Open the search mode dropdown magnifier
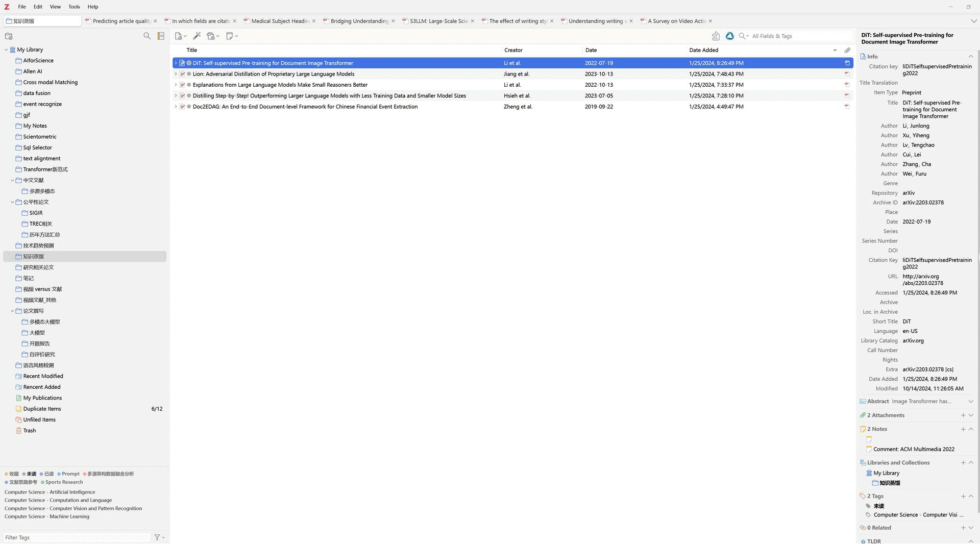980x544 pixels. tap(744, 36)
